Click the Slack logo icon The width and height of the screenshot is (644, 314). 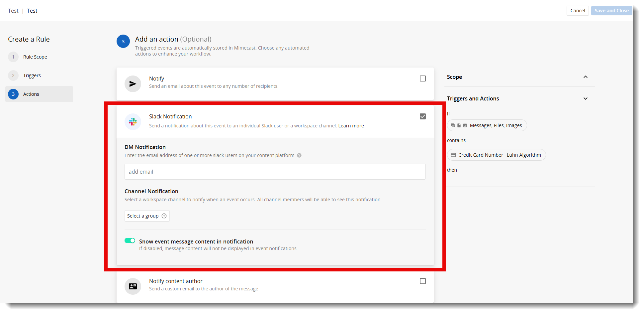point(133,121)
